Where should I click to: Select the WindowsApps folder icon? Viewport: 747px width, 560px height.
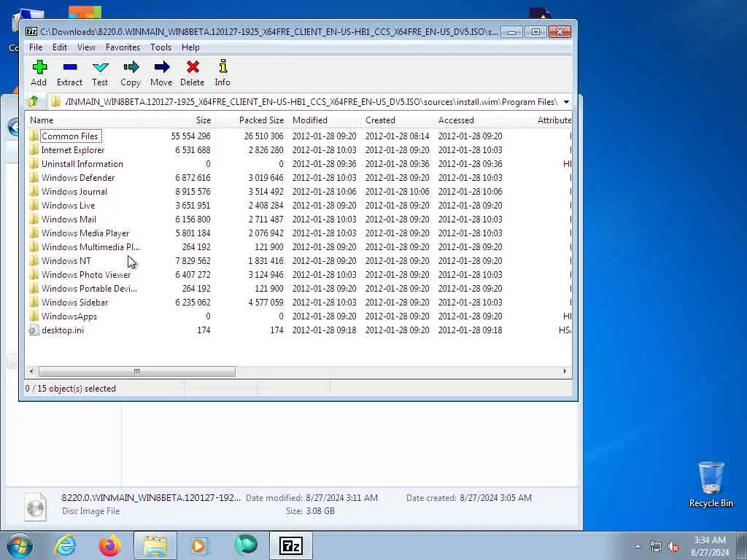click(34, 316)
